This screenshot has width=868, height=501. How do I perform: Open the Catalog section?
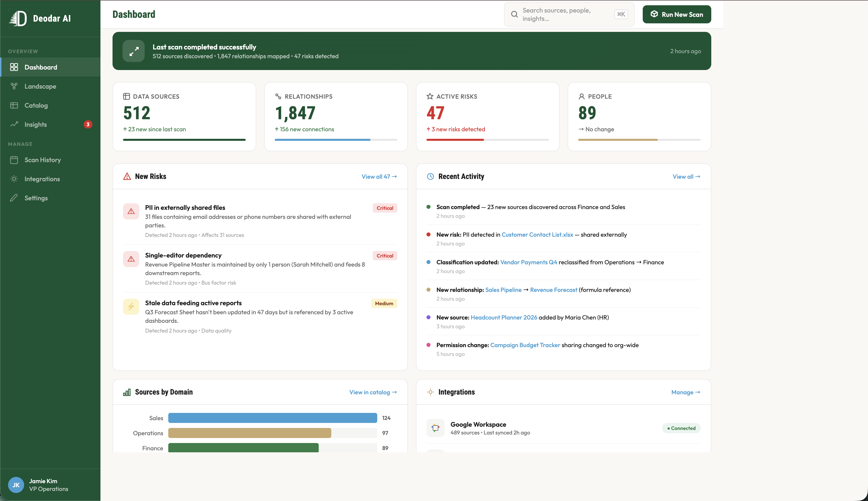click(36, 105)
